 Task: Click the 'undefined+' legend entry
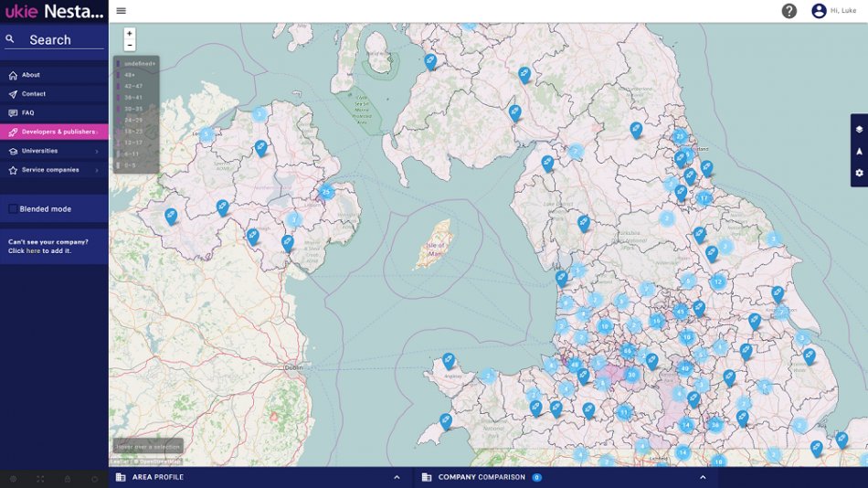click(x=140, y=64)
